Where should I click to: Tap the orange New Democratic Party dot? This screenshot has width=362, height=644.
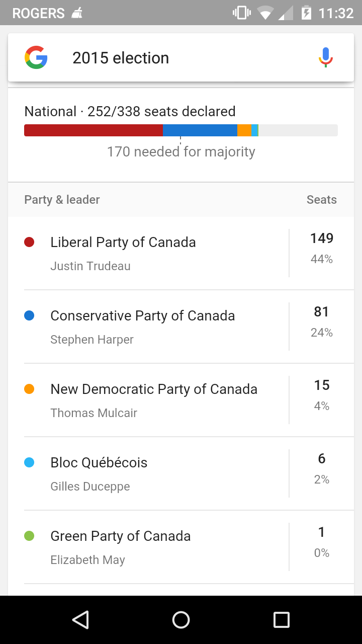point(29,389)
